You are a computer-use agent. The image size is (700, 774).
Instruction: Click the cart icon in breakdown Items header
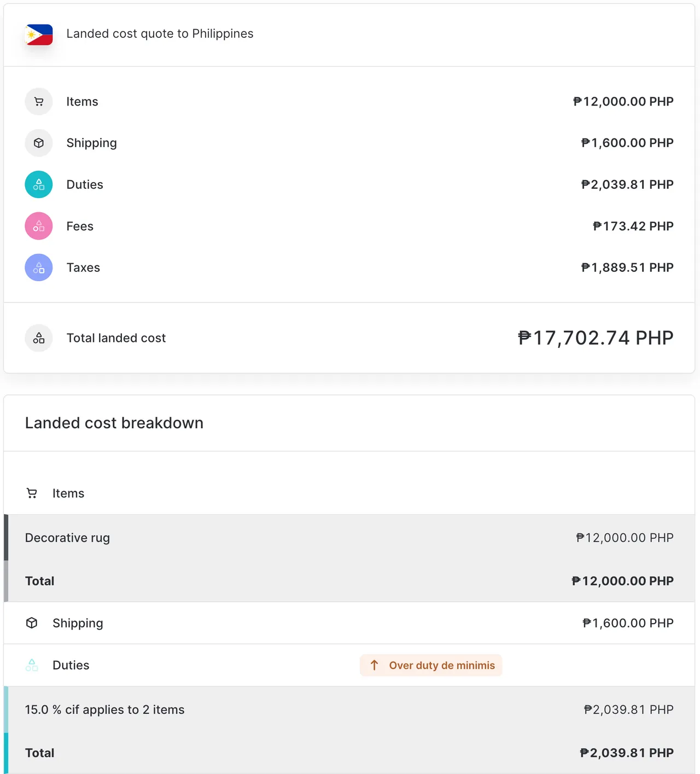pos(32,493)
